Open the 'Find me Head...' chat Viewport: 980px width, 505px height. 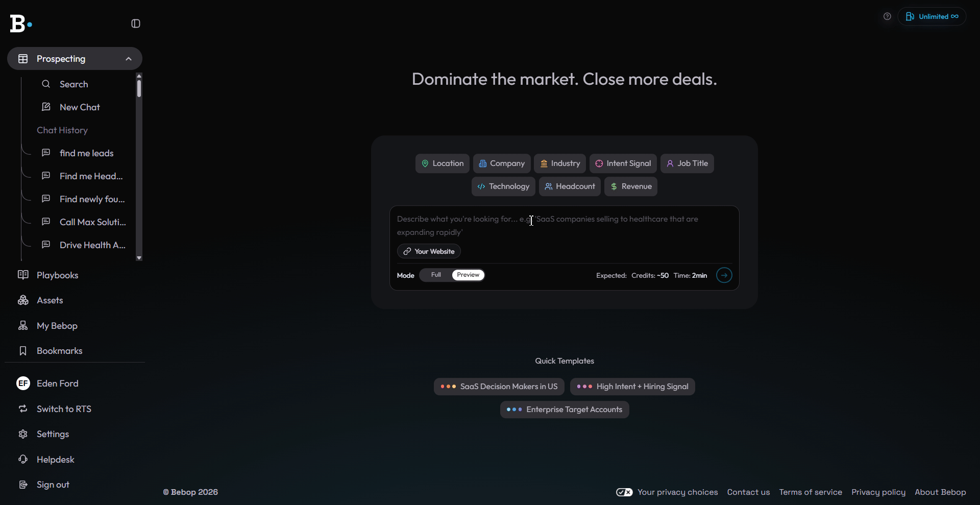point(91,176)
